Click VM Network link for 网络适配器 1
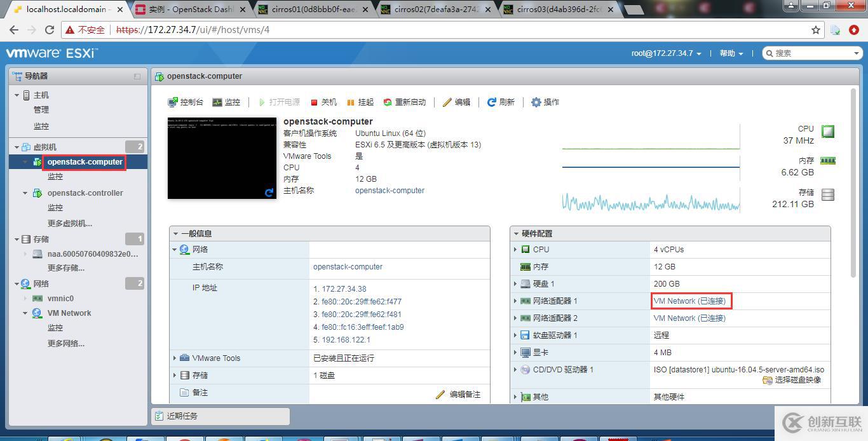Image resolution: width=868 pixels, height=441 pixels. click(689, 301)
